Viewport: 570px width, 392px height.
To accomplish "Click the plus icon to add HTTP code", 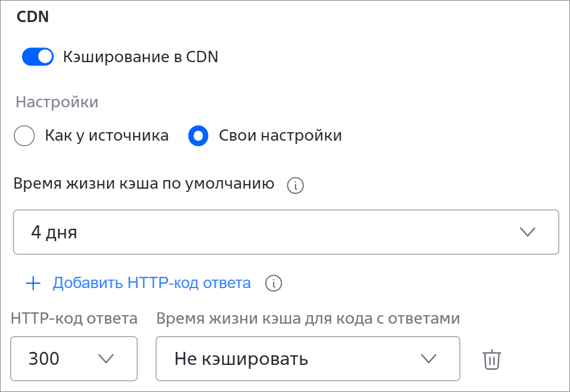I will point(33,284).
